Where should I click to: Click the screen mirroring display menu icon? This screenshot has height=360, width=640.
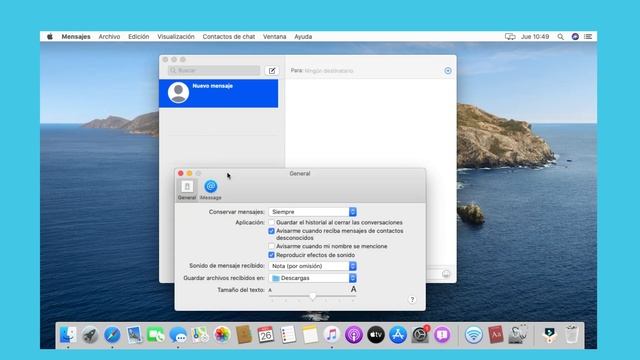pos(510,37)
